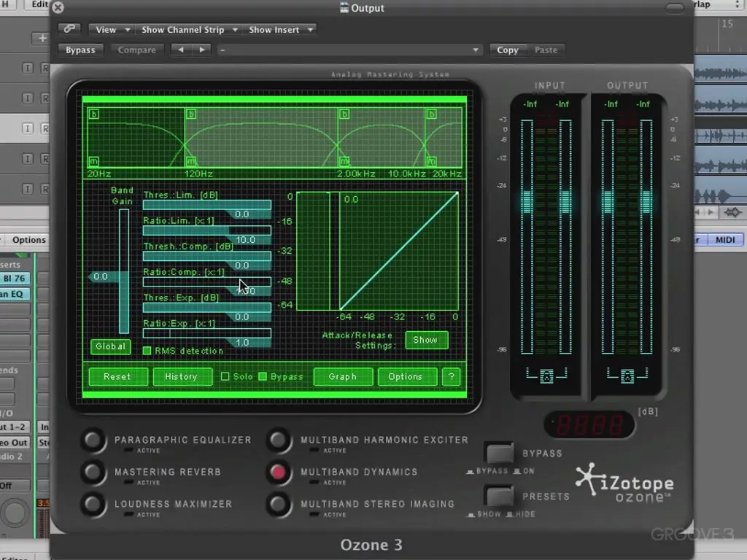This screenshot has height=560, width=747.
Task: Bypass the band starting at 2.00kHz
Action: tap(344, 114)
